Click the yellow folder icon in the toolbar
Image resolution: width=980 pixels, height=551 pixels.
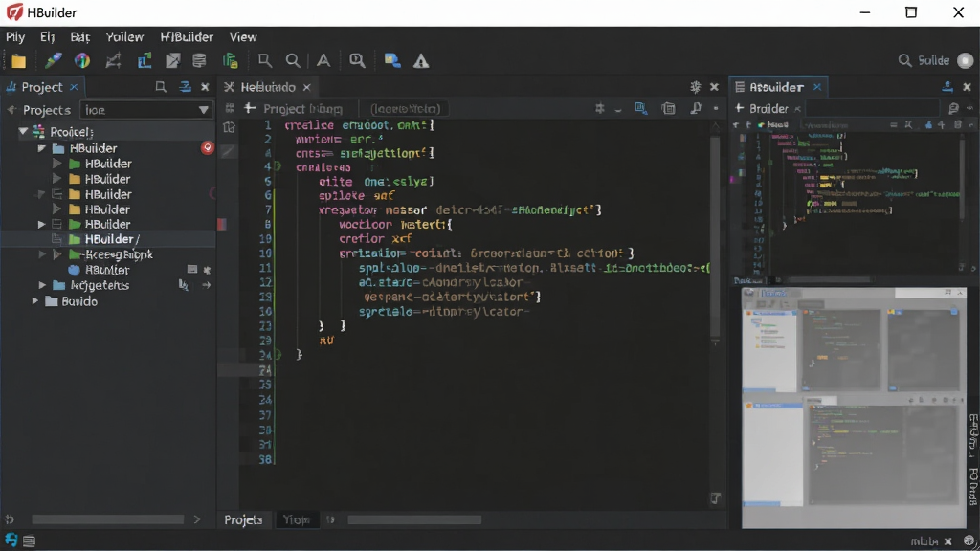pos(19,60)
